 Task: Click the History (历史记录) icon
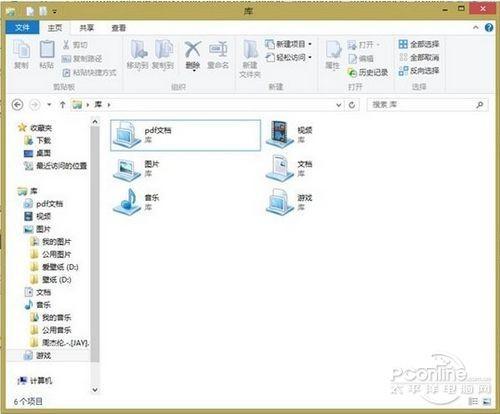coord(352,72)
